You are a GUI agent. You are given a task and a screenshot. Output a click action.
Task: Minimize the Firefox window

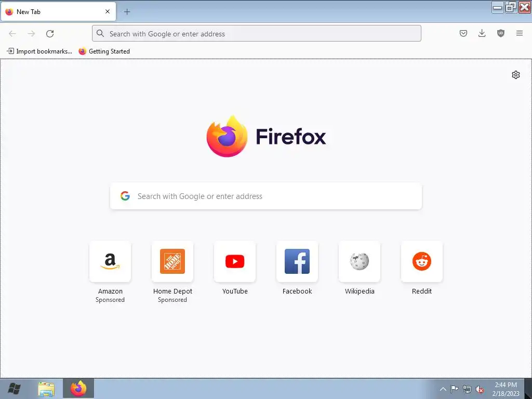click(x=497, y=7)
